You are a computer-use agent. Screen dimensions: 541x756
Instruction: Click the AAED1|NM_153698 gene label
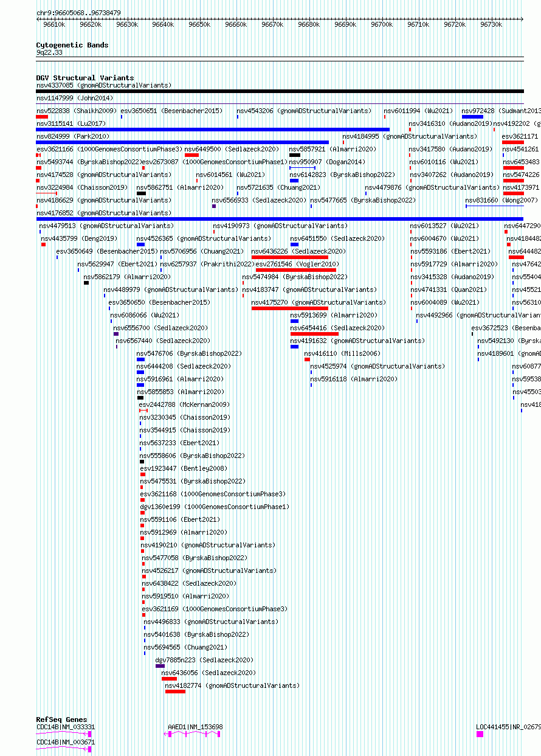[x=195, y=727]
